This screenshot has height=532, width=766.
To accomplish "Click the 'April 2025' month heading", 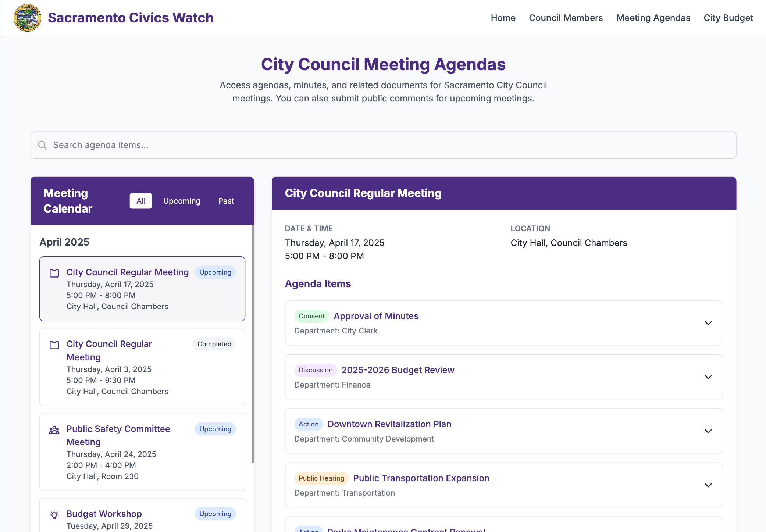I will click(64, 242).
